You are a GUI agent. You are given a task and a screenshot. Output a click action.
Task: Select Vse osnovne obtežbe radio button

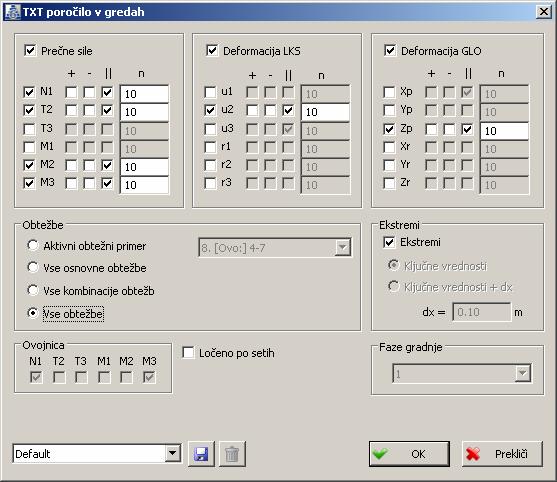pyautogui.click(x=33, y=267)
